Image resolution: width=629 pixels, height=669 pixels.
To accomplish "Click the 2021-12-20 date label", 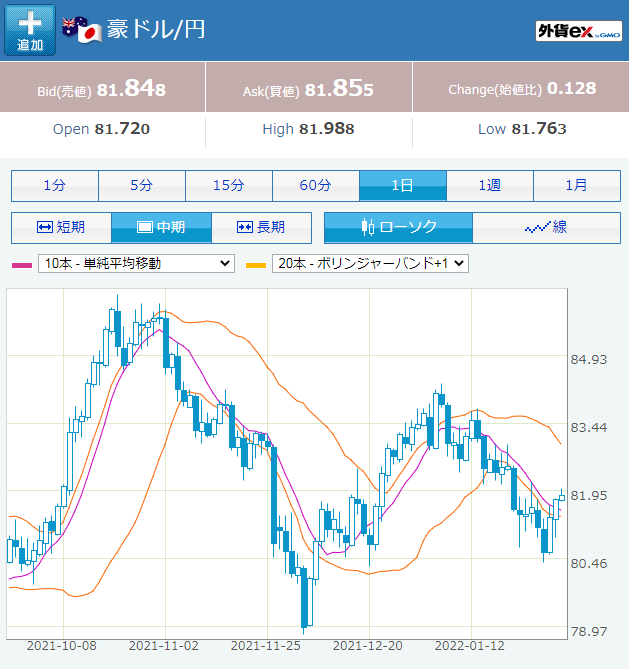I will [x=368, y=646].
